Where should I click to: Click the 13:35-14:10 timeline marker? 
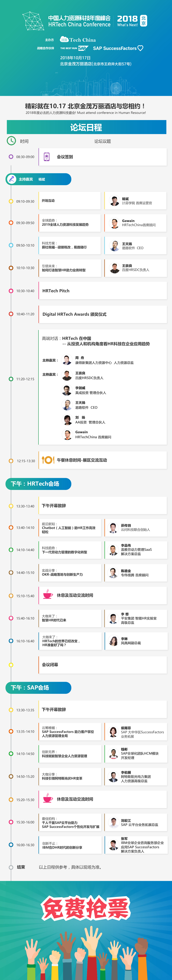point(11,732)
